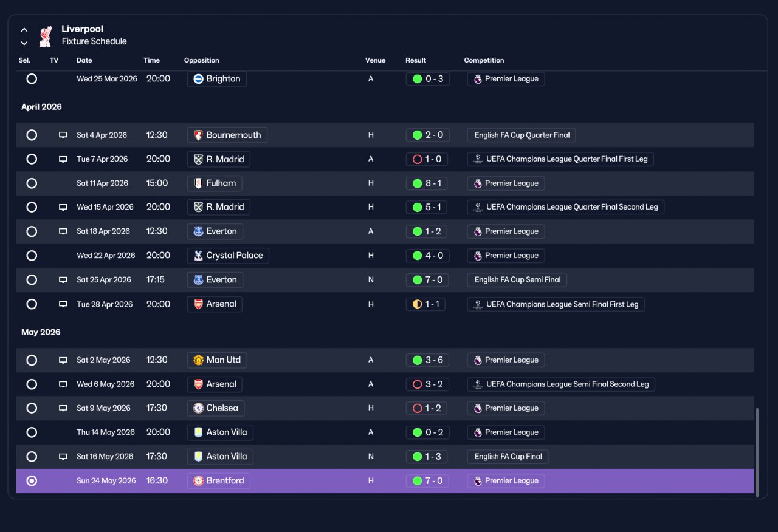Click the TV broadcast icon on the Chelsea match

63,408
